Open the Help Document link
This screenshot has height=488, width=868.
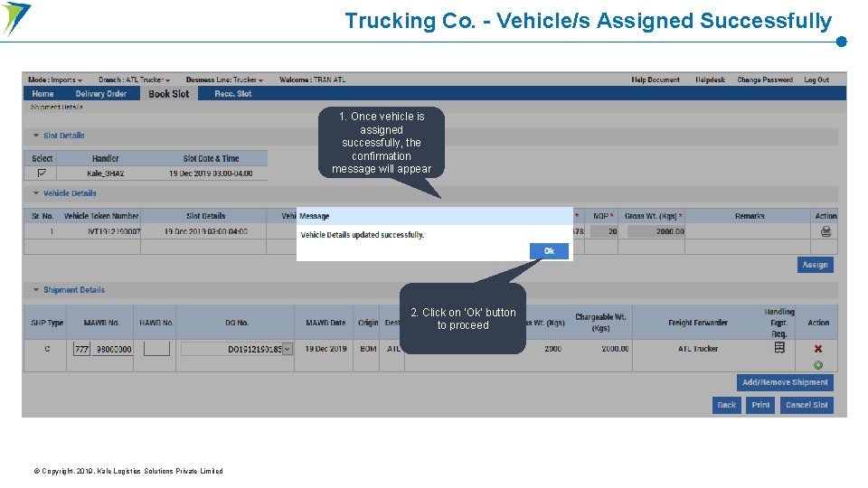point(656,80)
